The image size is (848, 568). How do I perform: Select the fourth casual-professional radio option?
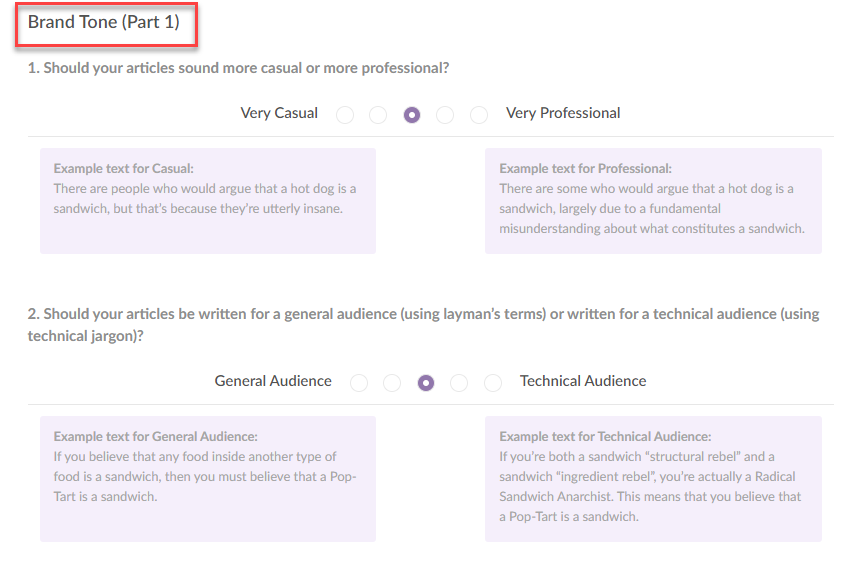pos(445,115)
